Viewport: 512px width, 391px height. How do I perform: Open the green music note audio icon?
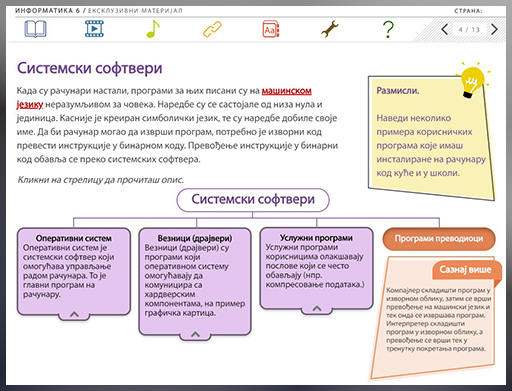point(153,29)
